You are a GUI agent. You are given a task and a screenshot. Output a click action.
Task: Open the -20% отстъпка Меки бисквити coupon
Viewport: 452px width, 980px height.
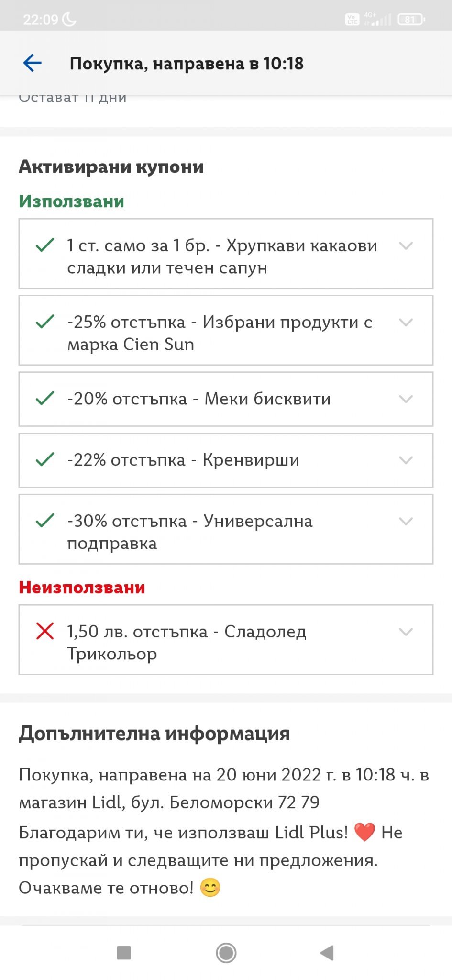click(199, 399)
